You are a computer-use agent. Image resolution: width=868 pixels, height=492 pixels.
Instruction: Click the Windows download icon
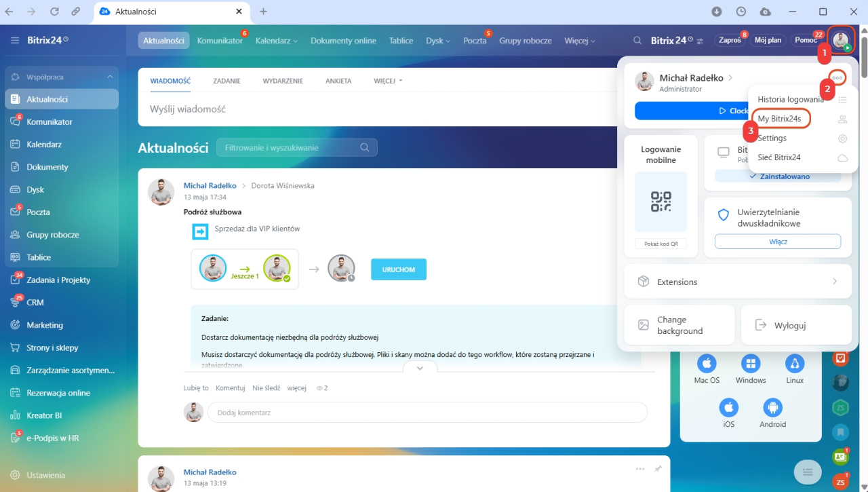751,363
